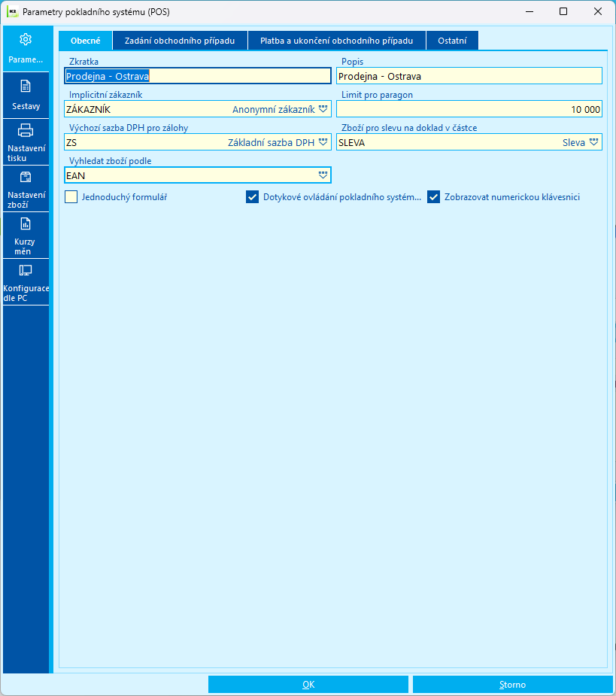Confirm with the OK button

tap(308, 685)
